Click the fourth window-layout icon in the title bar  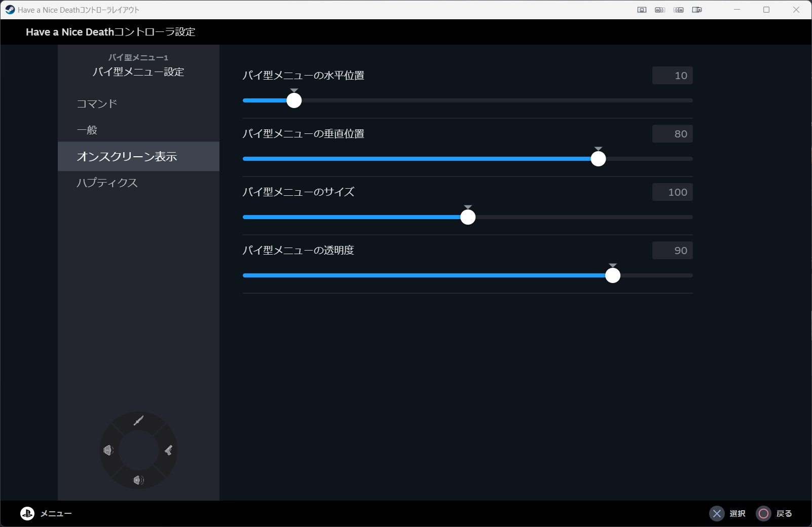697,10
